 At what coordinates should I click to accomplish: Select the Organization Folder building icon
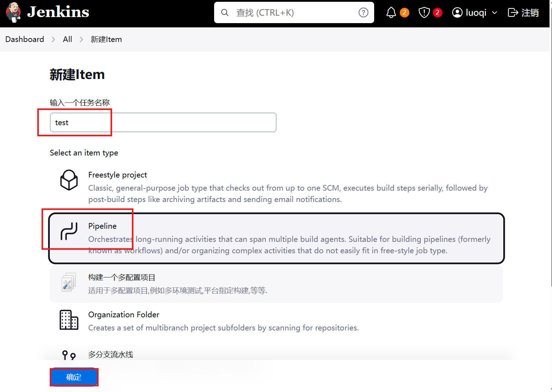pos(69,320)
